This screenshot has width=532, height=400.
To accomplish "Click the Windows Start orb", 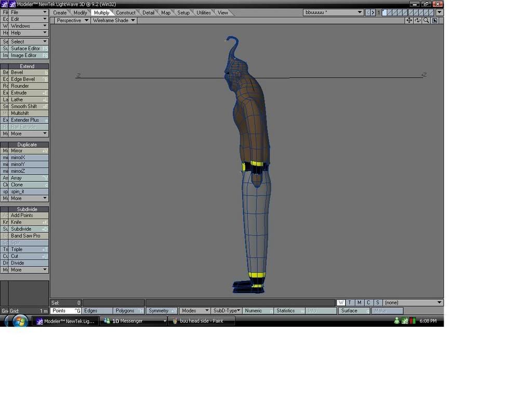I will click(20, 321).
